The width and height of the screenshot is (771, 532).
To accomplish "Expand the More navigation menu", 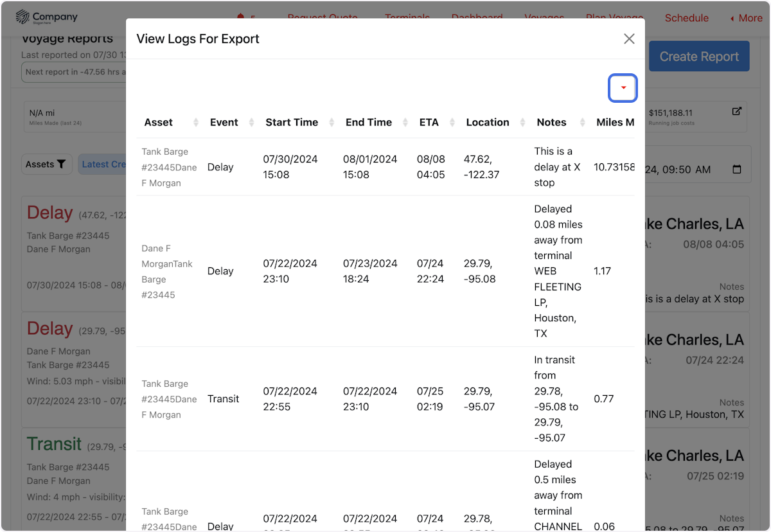I will coord(745,18).
